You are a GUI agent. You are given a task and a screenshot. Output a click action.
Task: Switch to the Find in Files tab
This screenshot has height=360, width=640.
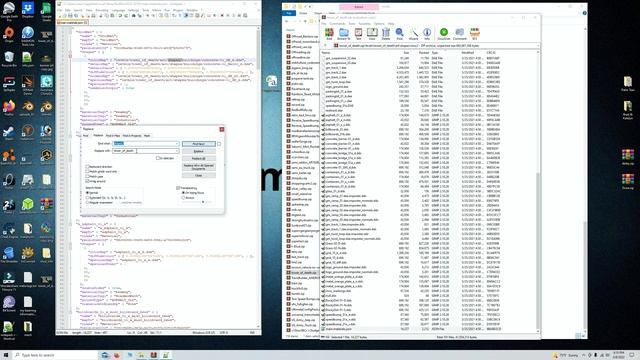click(113, 136)
